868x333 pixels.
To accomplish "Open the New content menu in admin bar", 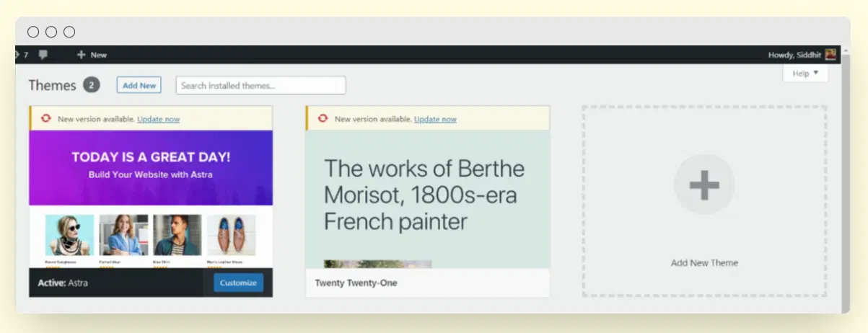I will pyautogui.click(x=98, y=55).
